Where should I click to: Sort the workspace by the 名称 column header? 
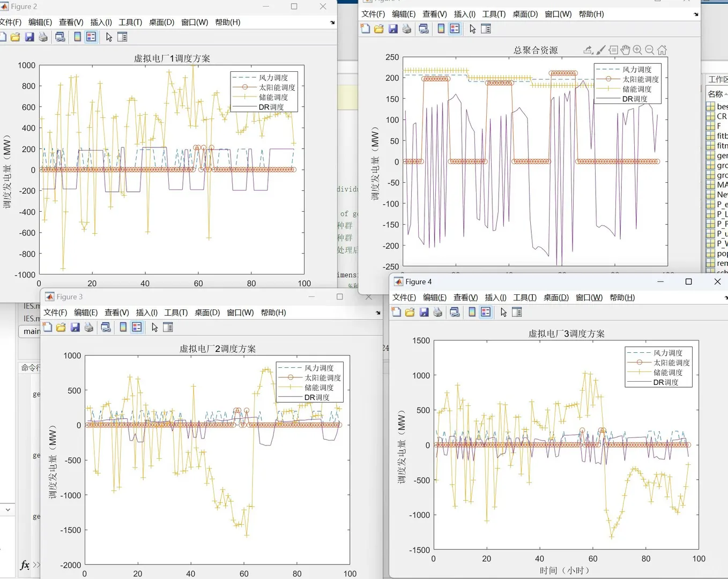click(715, 94)
